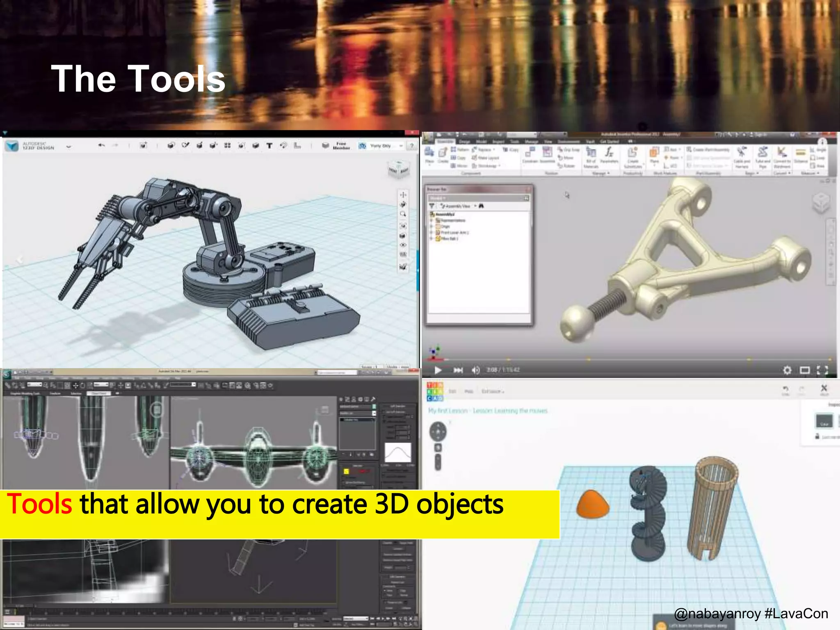Open the Exit lesson dropdown in Tinkercad

coord(493,391)
